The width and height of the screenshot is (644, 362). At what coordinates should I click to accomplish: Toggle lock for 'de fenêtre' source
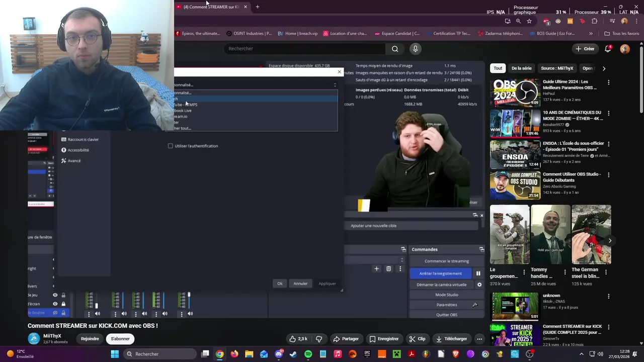pos(63,313)
